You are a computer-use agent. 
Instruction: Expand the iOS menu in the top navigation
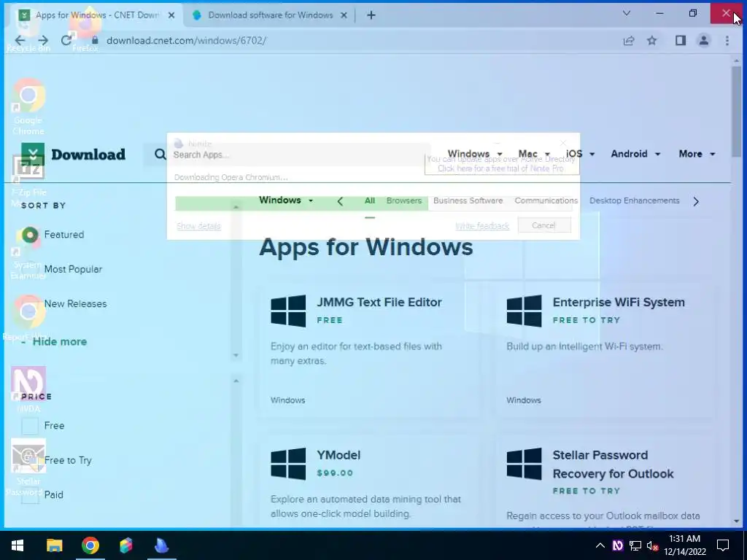(x=580, y=154)
